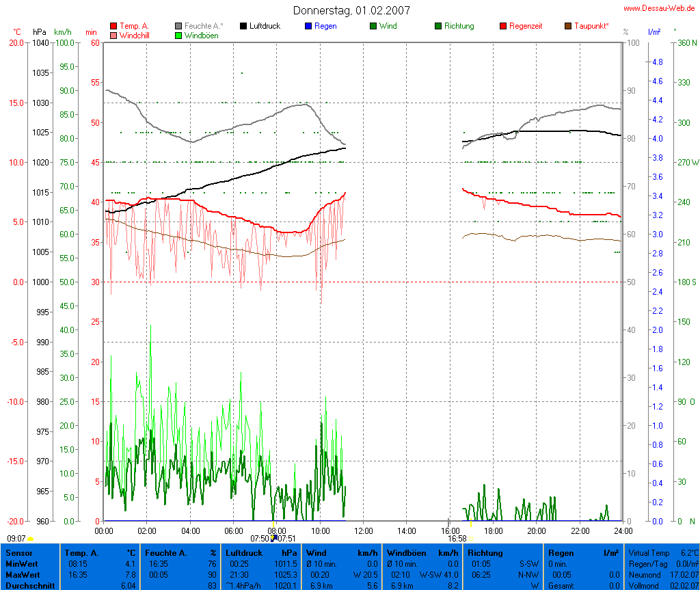Viewport: 700px width, 590px height.
Task: Click the black Luftdruck legend square
Action: (243, 26)
